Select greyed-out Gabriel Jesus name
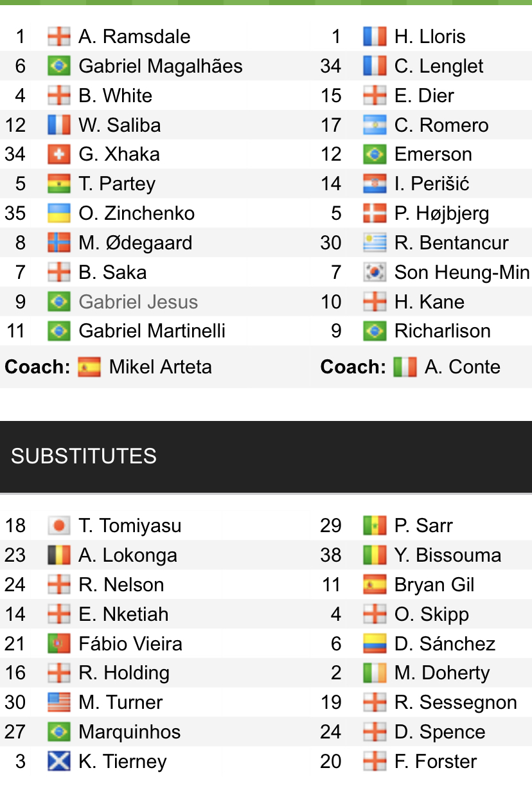The image size is (532, 786). click(138, 302)
